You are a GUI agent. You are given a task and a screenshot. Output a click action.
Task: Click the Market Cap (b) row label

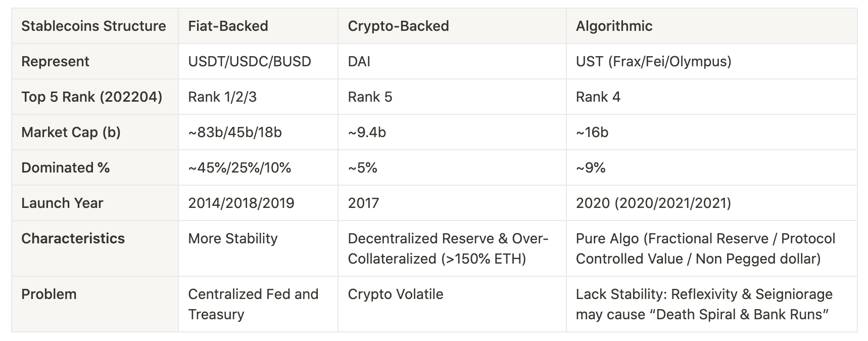click(x=95, y=132)
